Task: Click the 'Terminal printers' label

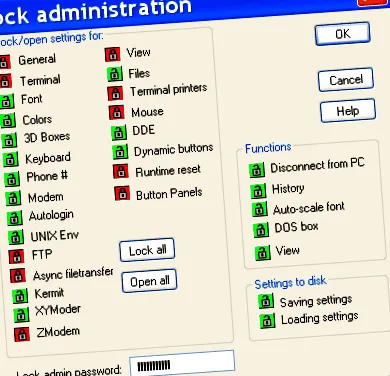Action: 168,90
